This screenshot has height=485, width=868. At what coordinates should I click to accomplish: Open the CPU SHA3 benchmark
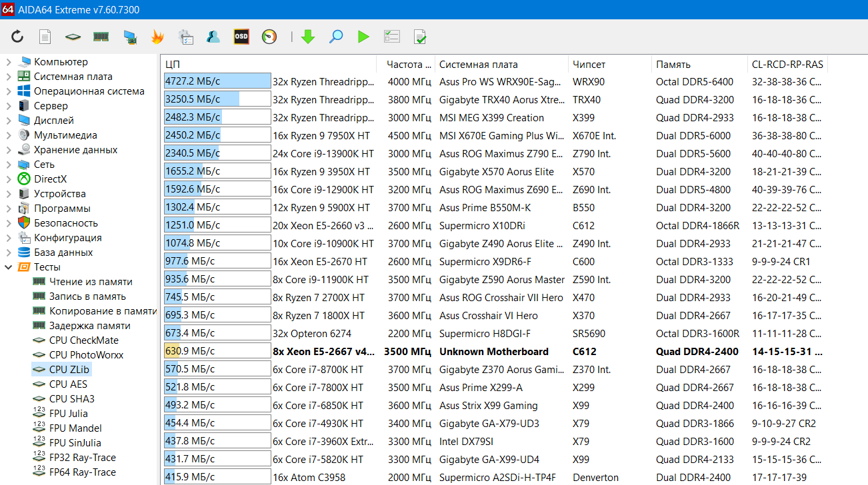point(72,399)
